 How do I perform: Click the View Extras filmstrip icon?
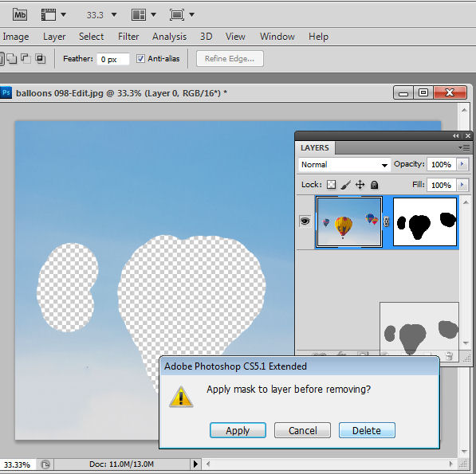[49, 14]
